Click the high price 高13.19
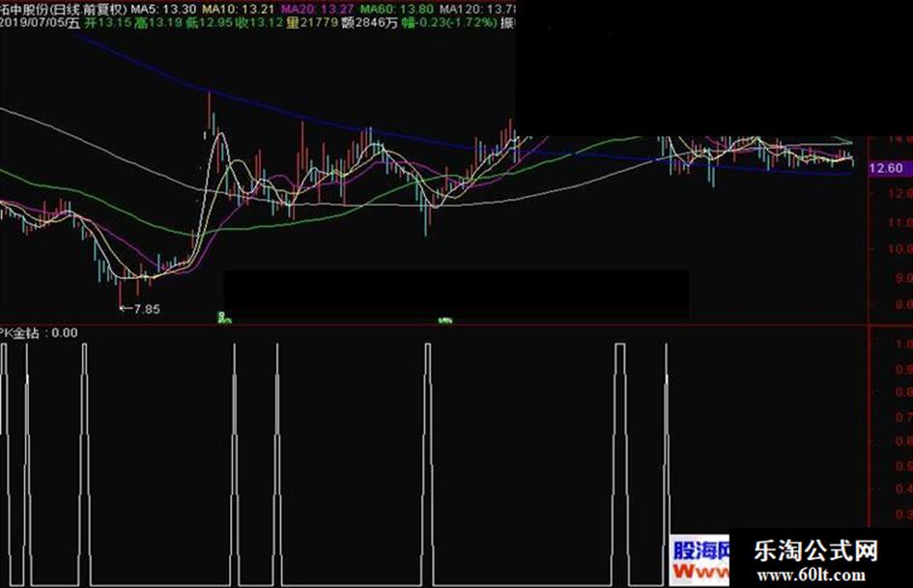Image resolution: width=913 pixels, height=588 pixels. coord(158,23)
